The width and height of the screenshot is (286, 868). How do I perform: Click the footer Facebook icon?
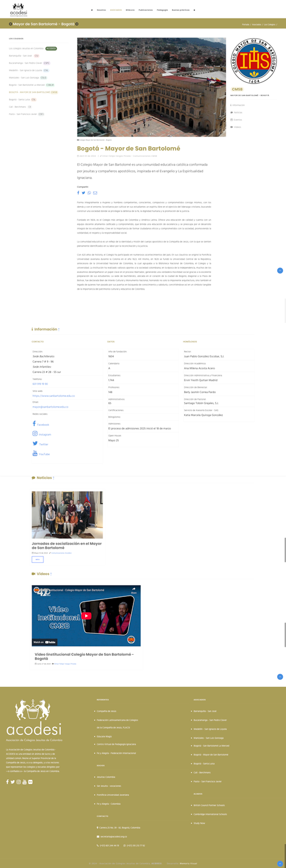(7, 782)
